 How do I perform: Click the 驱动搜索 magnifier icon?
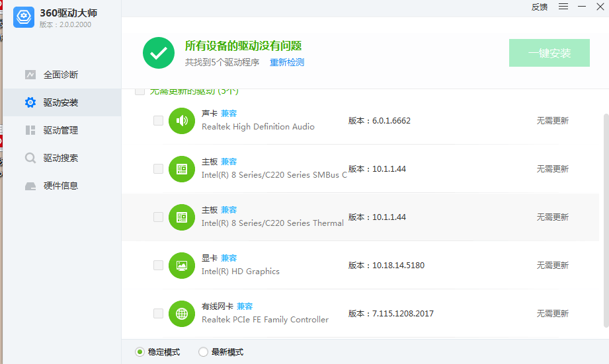click(30, 158)
